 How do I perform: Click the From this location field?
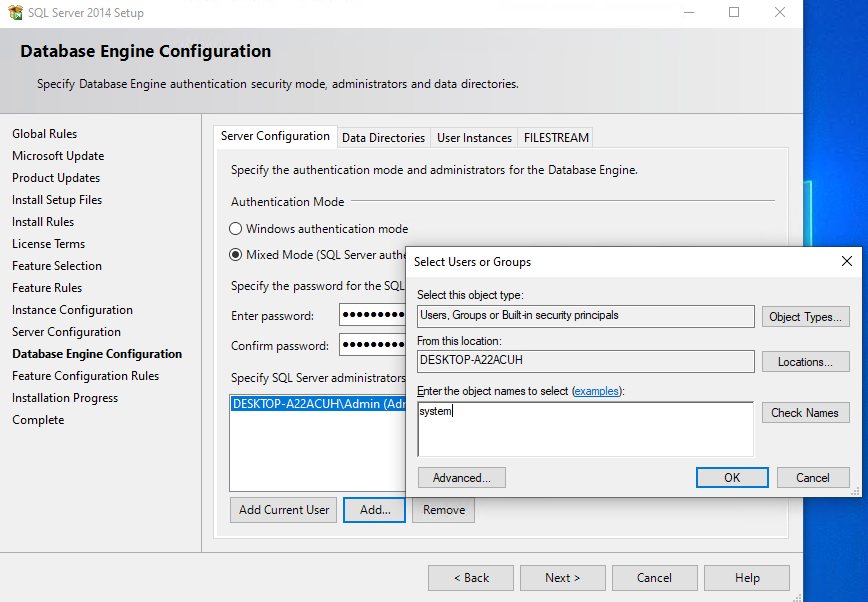pos(585,361)
